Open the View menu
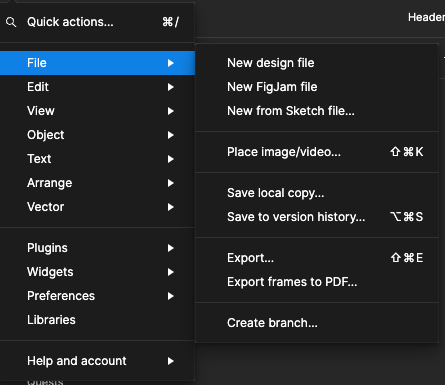The width and height of the screenshot is (445, 385). (97, 111)
